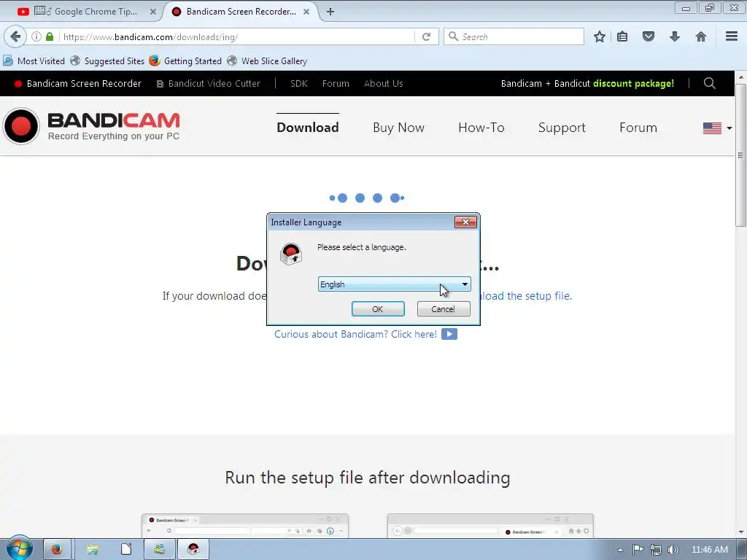Screen dimensions: 747x560
Task: Click the Show desktop button
Action: (743, 550)
